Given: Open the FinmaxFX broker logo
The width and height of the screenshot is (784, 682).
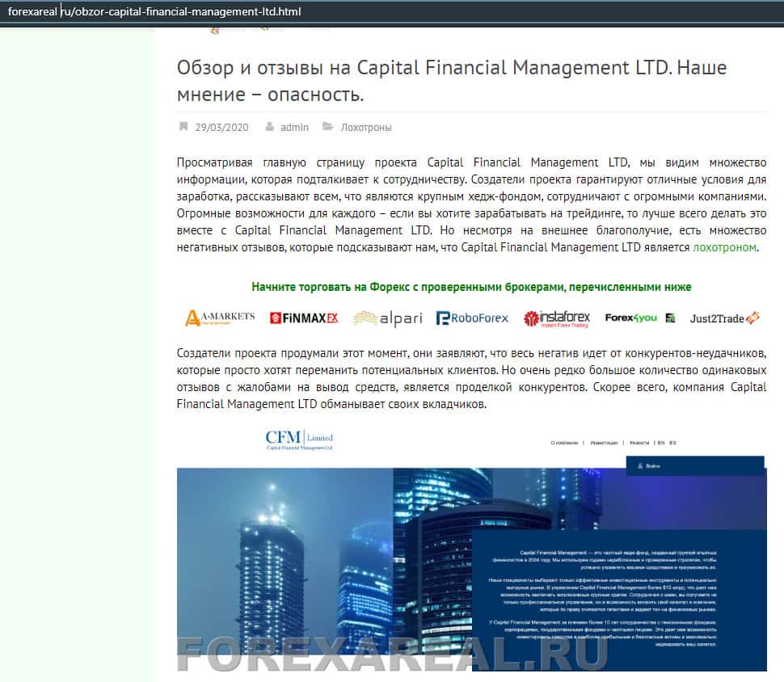Looking at the screenshot, I should (x=304, y=318).
